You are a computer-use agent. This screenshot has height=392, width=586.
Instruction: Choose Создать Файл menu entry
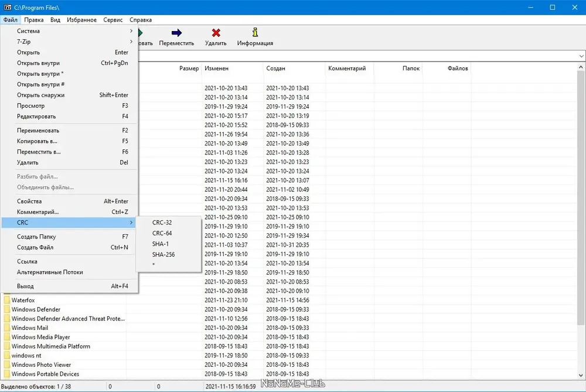(70, 247)
